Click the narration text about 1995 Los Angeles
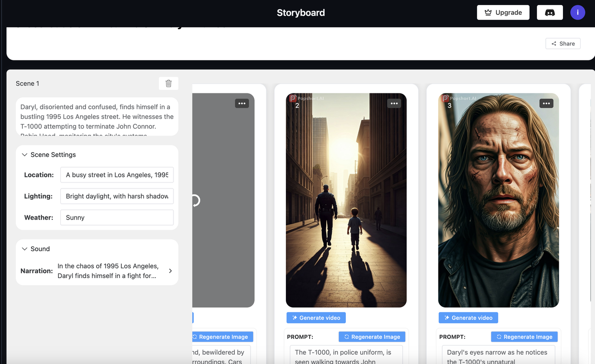Viewport: 595px width, 364px height. pos(108,271)
